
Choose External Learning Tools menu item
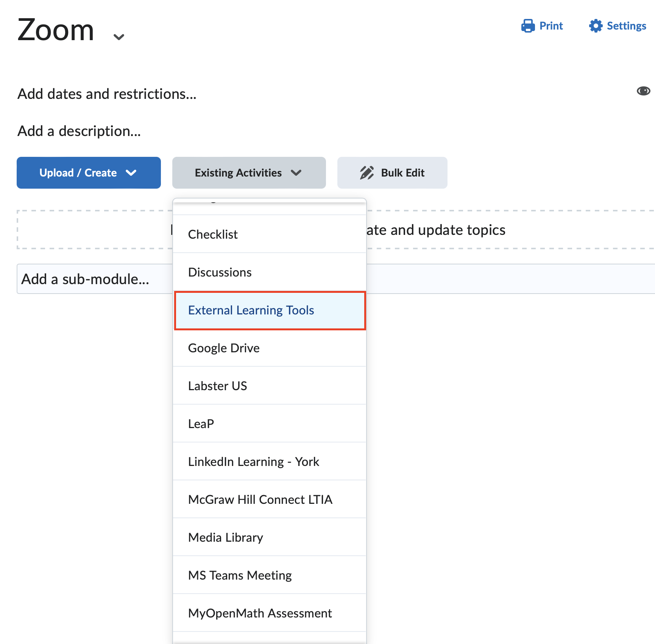270,310
